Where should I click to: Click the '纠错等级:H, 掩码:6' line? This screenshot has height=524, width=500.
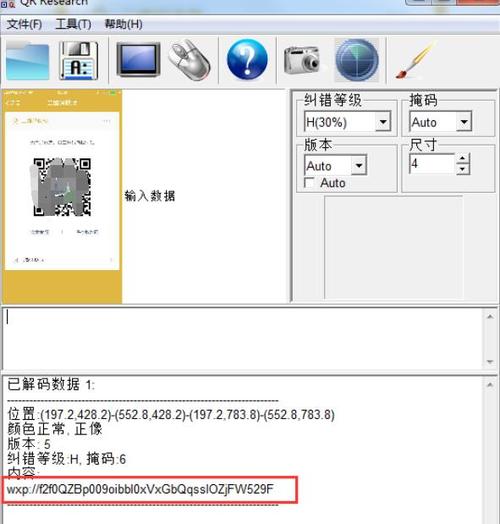[x=67, y=459]
